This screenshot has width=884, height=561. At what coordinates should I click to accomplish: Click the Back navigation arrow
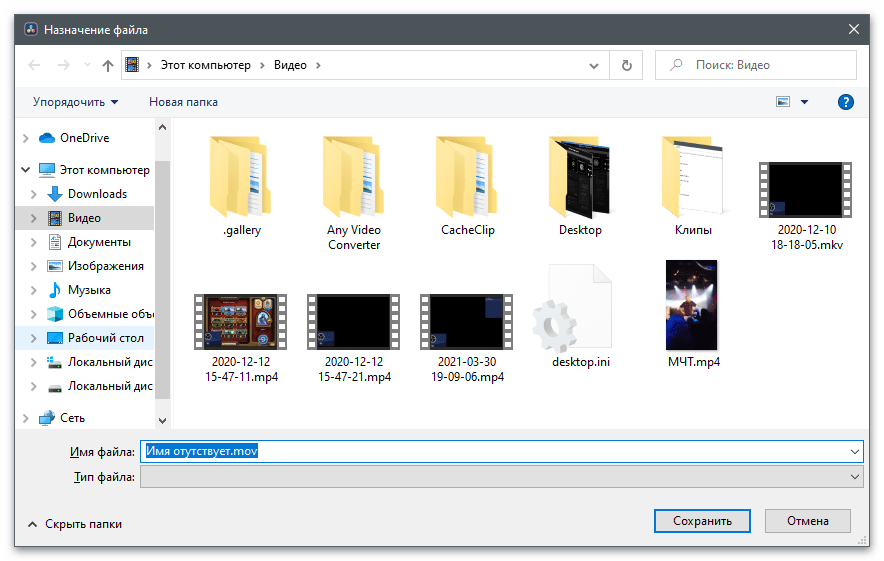click(x=34, y=65)
